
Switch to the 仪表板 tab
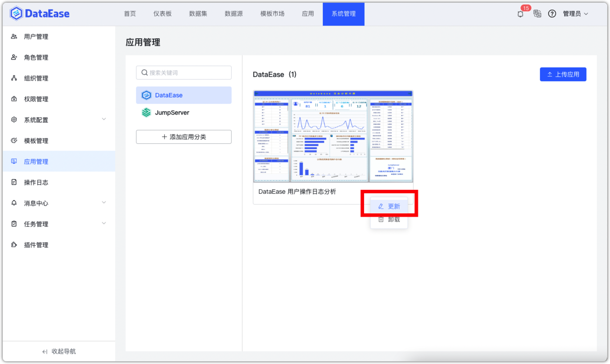click(x=162, y=14)
